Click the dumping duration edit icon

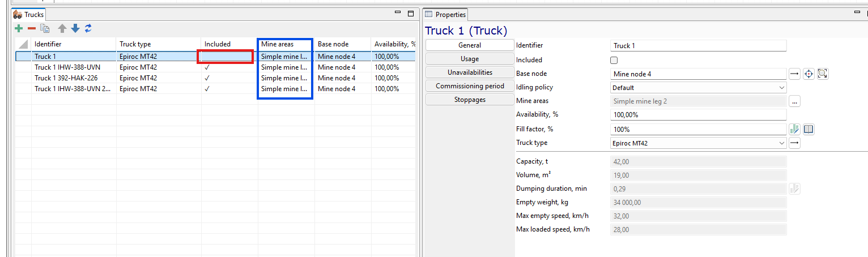click(x=794, y=189)
